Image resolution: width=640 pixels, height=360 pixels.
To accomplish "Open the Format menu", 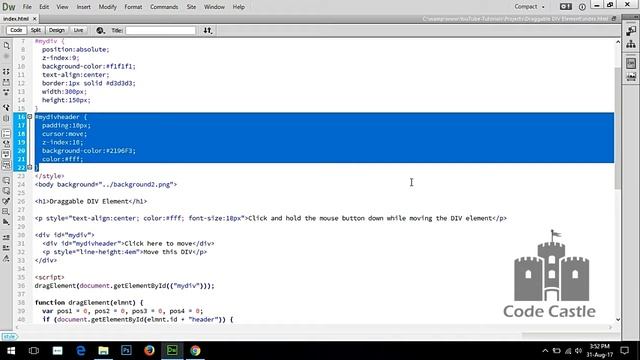I will click(133, 7).
